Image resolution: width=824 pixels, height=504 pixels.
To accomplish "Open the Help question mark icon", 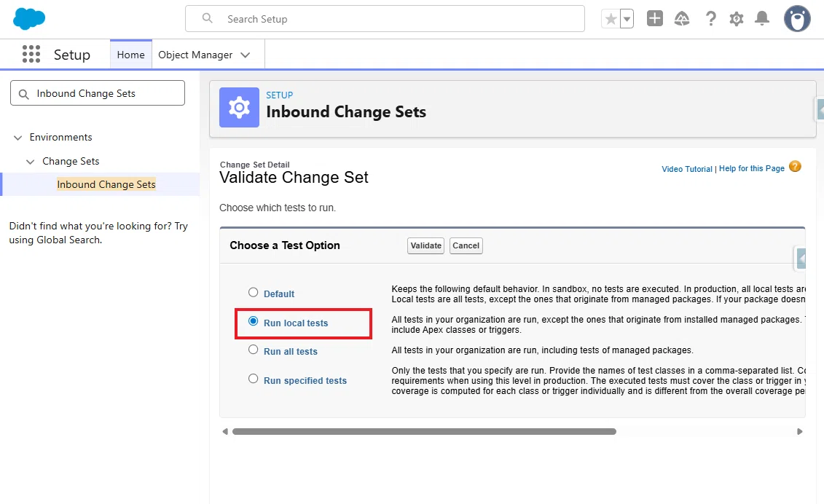I will point(710,19).
